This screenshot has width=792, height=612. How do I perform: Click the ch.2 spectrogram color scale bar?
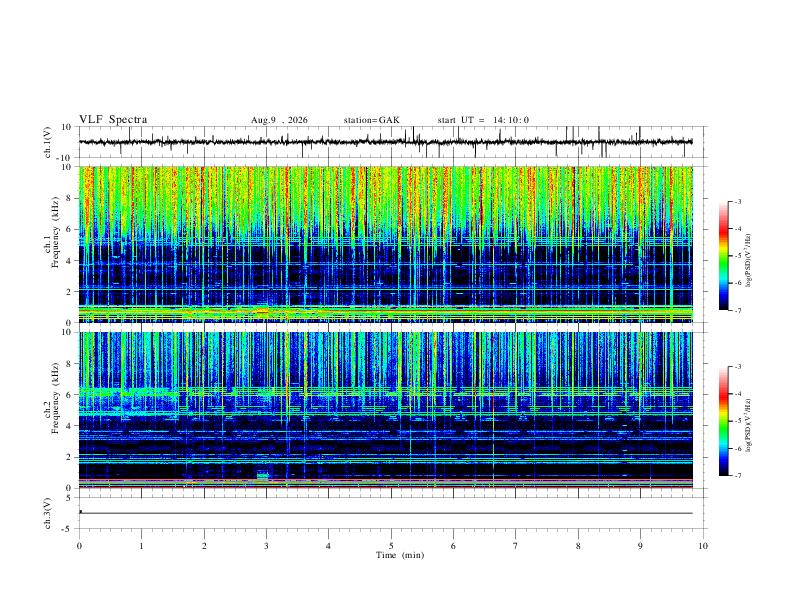[723, 421]
